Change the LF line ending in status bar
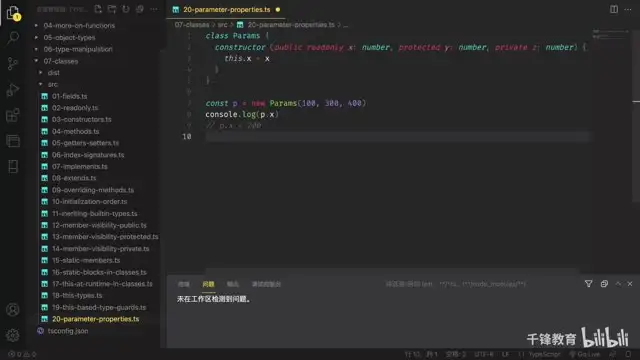Image resolution: width=640 pixels, height=360 pixels. click(506, 354)
